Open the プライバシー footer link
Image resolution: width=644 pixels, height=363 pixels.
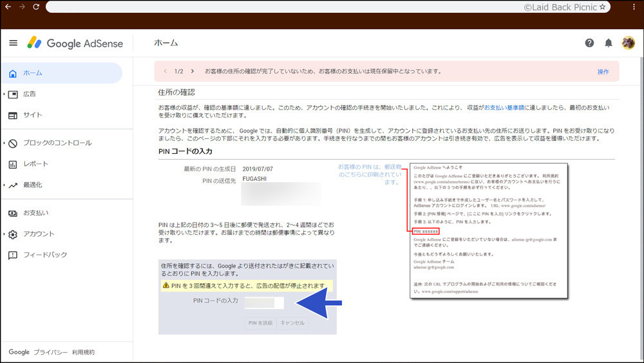[x=50, y=352]
